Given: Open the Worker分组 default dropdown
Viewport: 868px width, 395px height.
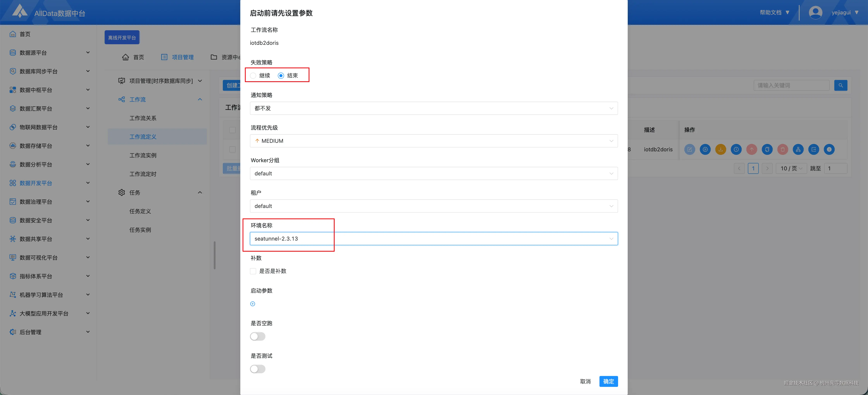Looking at the screenshot, I should (x=434, y=173).
